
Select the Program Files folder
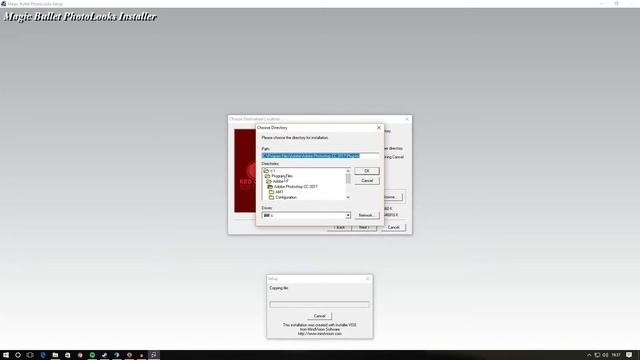click(279, 176)
